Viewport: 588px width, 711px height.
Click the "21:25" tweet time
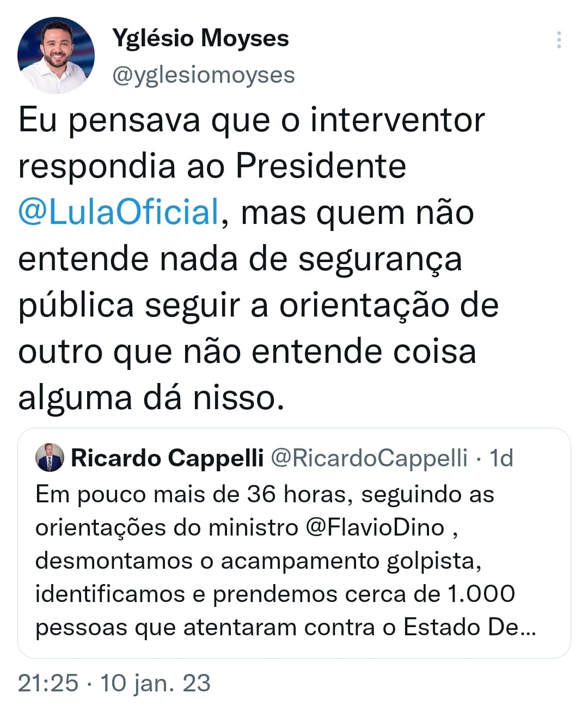(48, 683)
